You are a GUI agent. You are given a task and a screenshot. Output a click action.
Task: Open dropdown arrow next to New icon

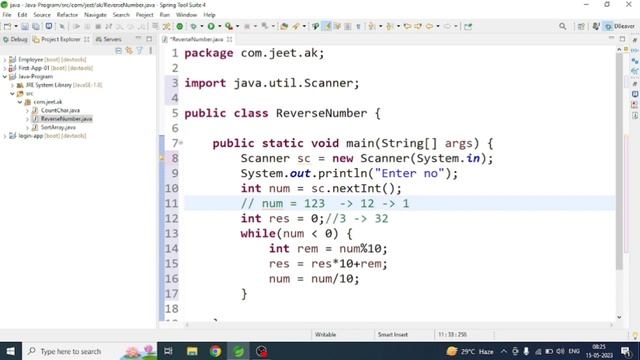pos(16,27)
